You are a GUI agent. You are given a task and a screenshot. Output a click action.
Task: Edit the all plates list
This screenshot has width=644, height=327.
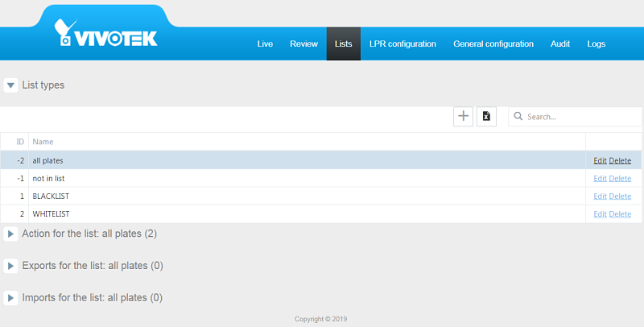[x=600, y=161]
